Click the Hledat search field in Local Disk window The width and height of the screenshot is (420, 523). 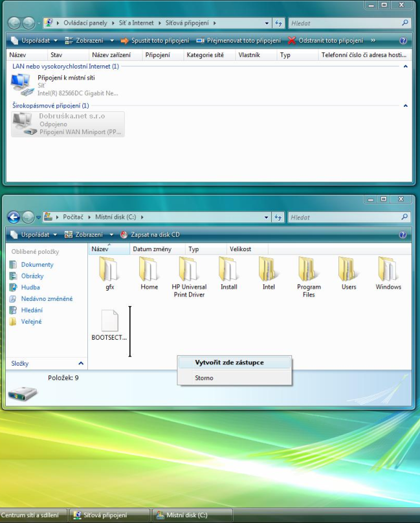coord(344,217)
